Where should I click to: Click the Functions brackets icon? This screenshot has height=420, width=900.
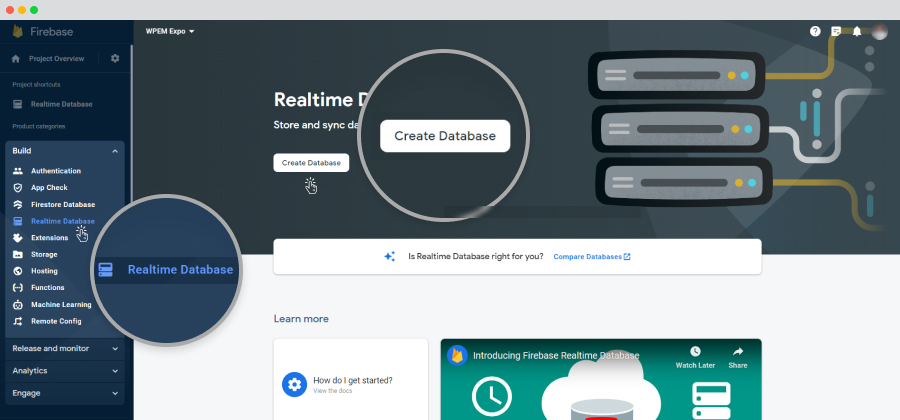pyautogui.click(x=18, y=287)
